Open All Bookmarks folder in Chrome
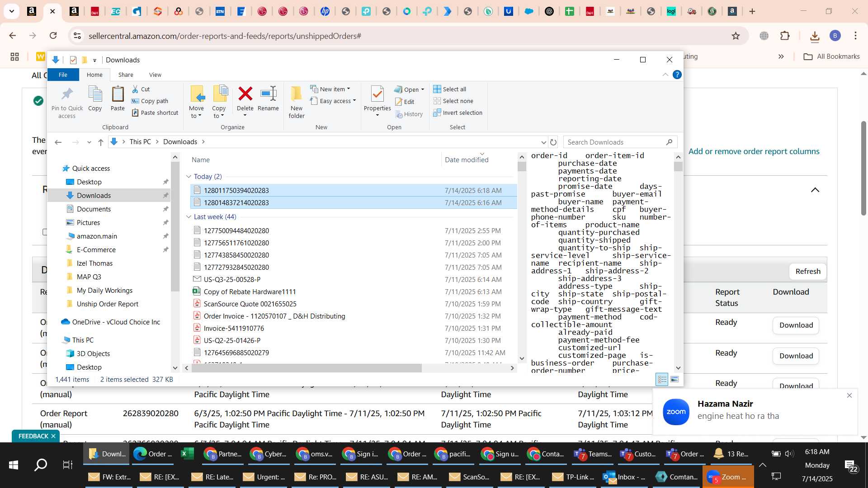868x488 pixels. point(832,56)
